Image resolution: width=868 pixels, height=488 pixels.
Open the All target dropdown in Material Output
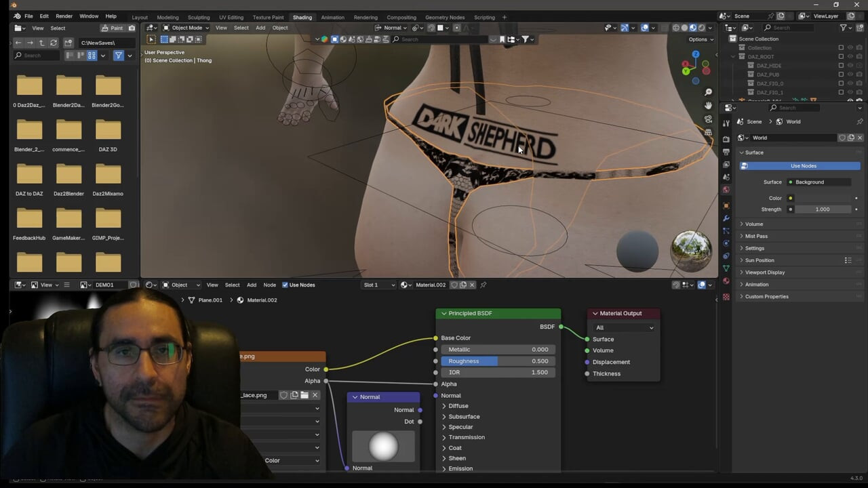[625, 327]
